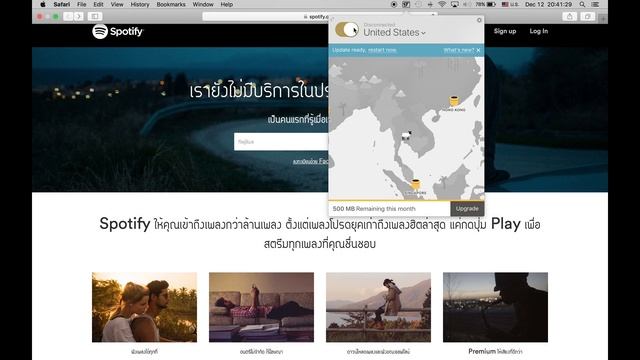Click the 'restart now' update link
Image resolution: width=640 pixels, height=360 pixels.
pos(382,50)
